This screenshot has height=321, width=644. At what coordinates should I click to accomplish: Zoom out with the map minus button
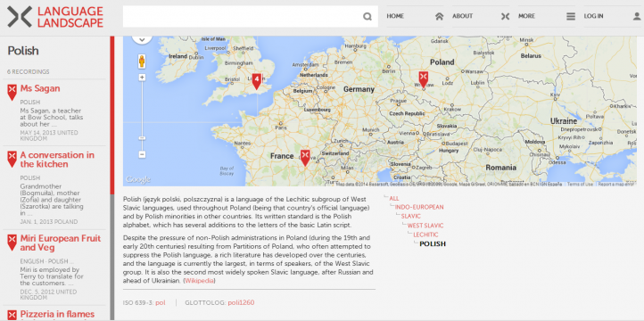[142, 155]
